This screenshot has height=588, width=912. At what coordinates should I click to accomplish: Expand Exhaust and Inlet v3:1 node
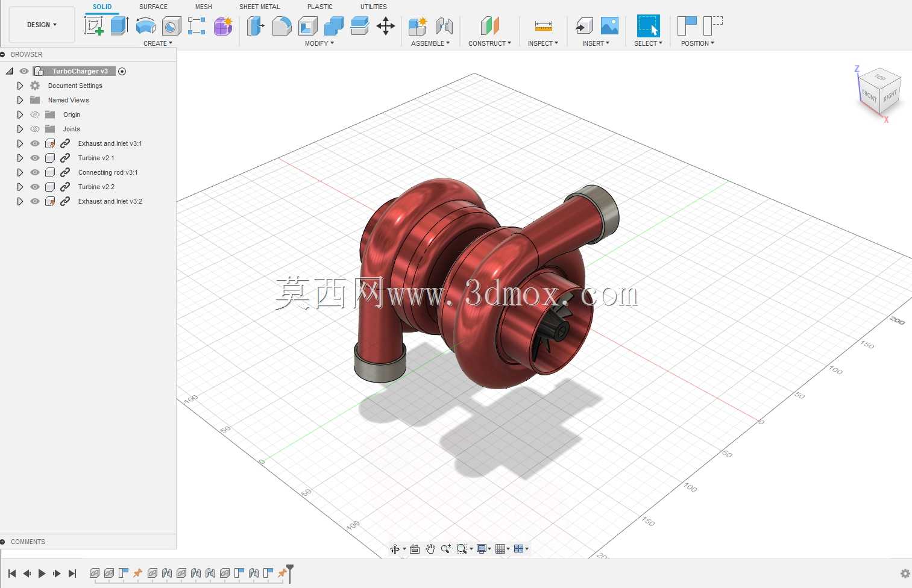coord(20,143)
